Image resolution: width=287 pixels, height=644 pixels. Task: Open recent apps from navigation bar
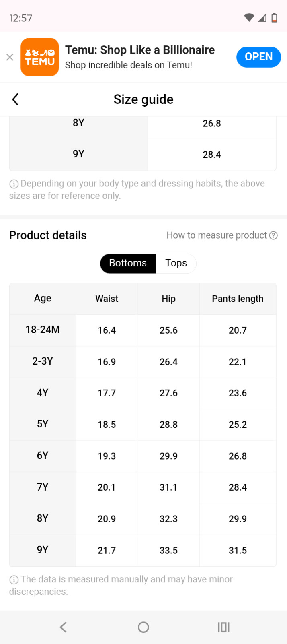(223, 627)
